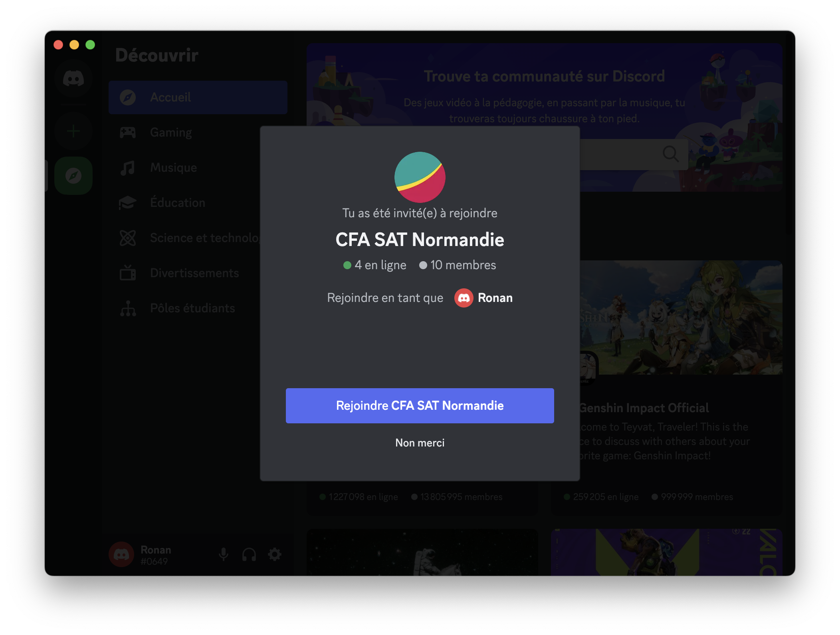The image size is (840, 635).
Task: Expand the Éducation category section
Action: (177, 202)
